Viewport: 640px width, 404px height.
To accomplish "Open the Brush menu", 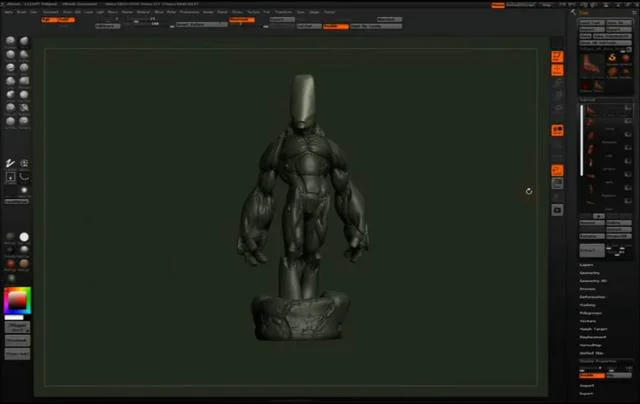I will tap(21, 12).
